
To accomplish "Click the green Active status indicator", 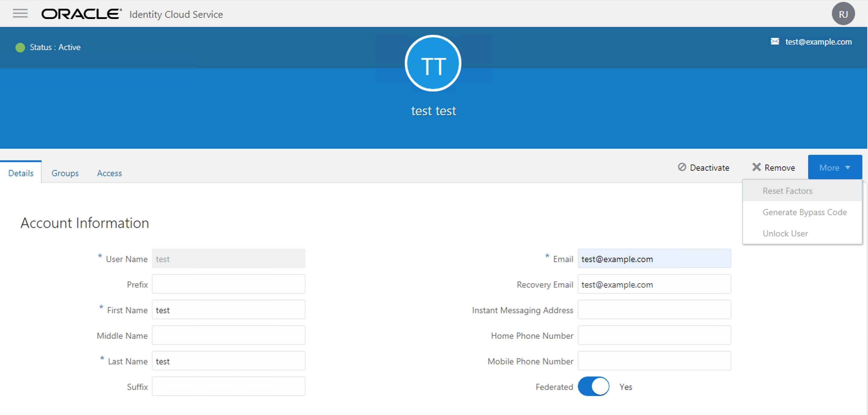I will pyautogui.click(x=20, y=48).
